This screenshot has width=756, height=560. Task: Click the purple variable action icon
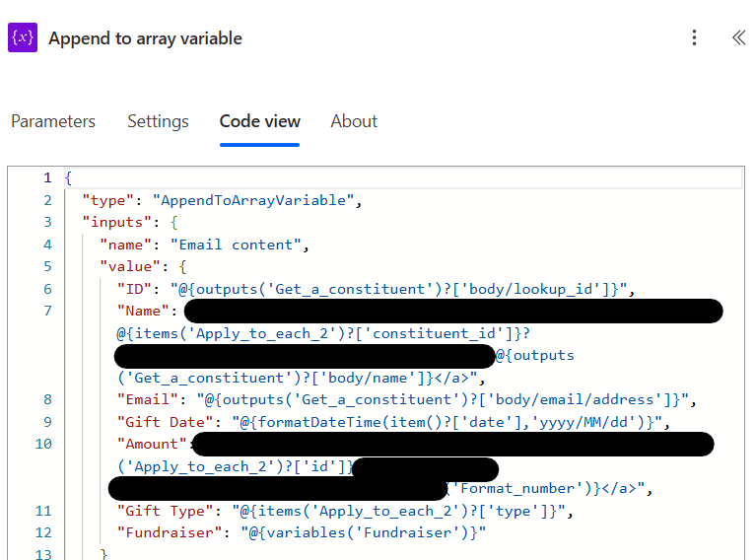pyautogui.click(x=23, y=37)
